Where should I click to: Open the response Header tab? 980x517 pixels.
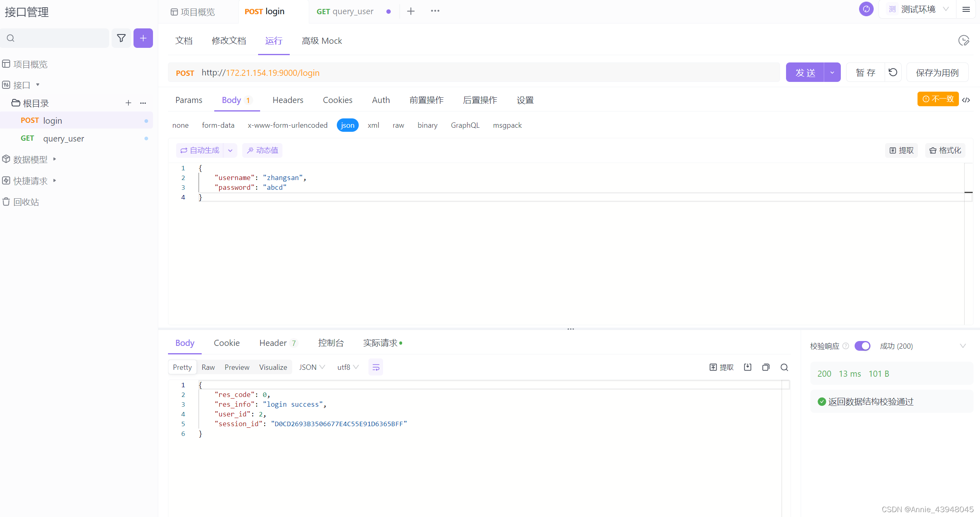coord(278,343)
